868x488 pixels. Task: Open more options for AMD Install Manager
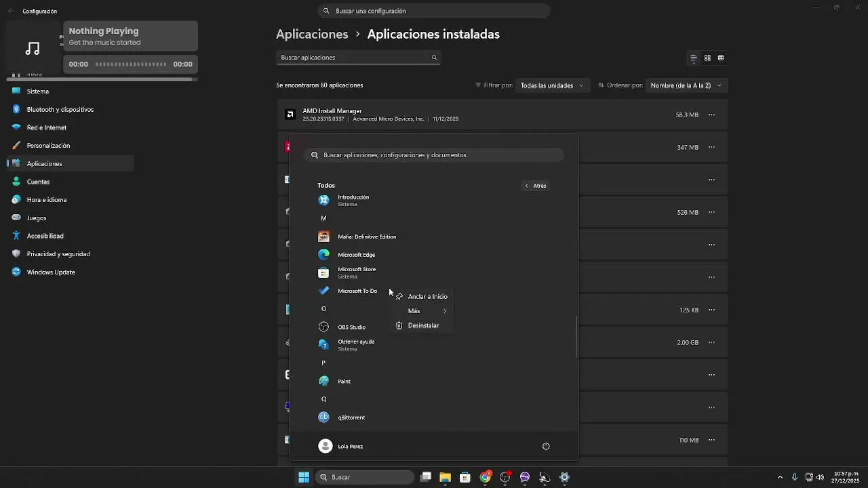[x=711, y=115]
